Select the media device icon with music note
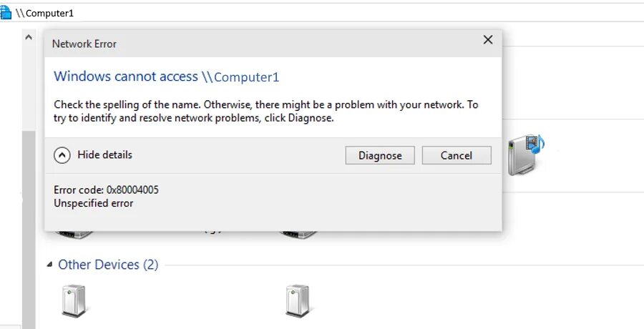 point(526,154)
